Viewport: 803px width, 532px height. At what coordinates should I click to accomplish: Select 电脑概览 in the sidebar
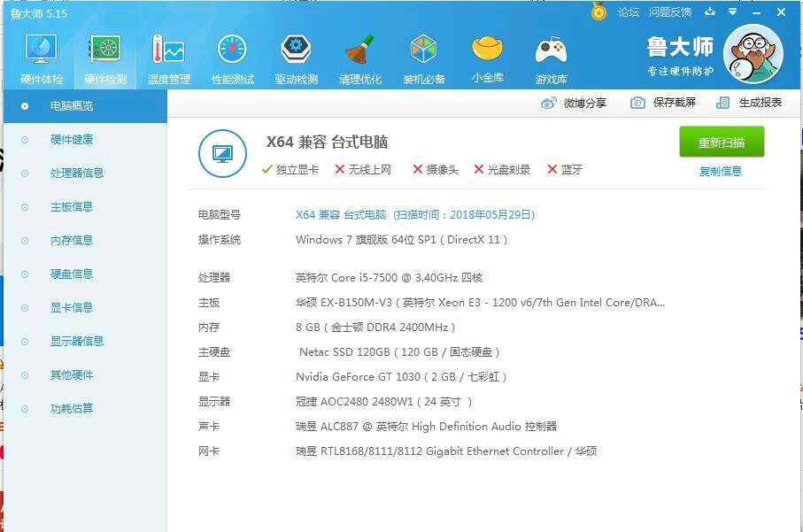pyautogui.click(x=85, y=106)
